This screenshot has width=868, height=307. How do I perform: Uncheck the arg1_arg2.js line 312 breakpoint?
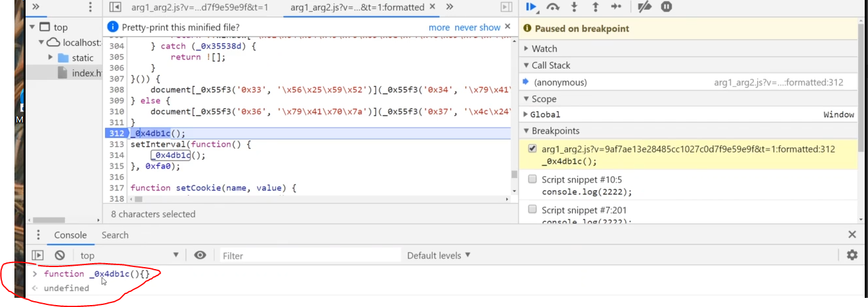pyautogui.click(x=533, y=149)
